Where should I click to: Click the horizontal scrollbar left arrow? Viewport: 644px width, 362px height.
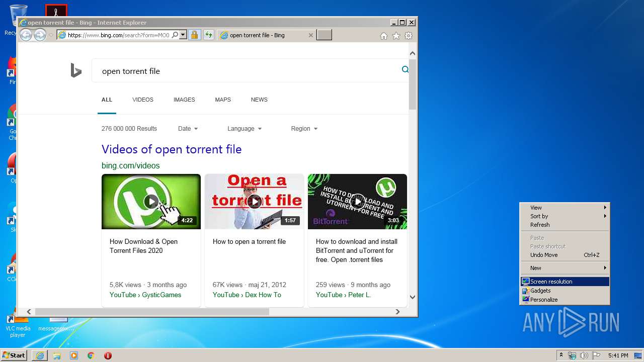(x=29, y=312)
